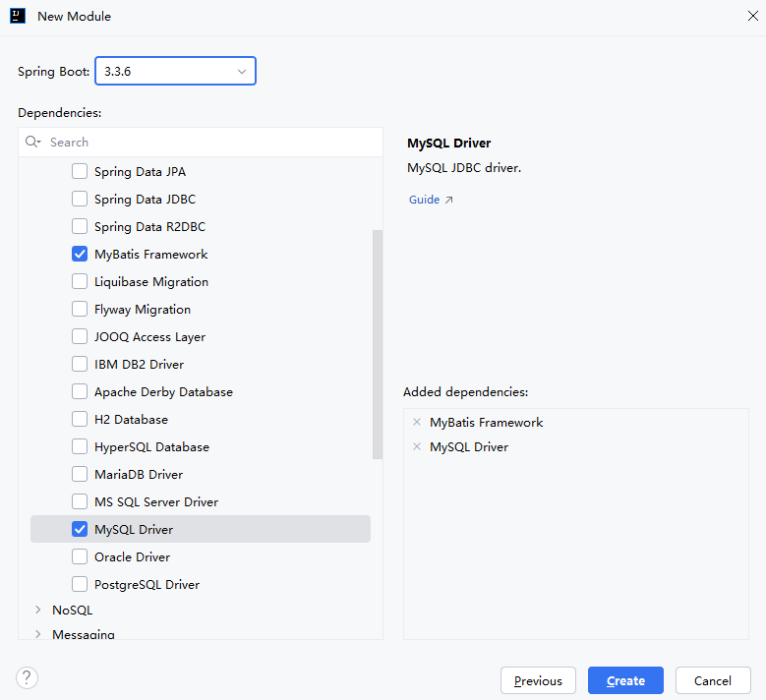Select the H2 Database label
Screen dimensions: 766x700
point(131,420)
